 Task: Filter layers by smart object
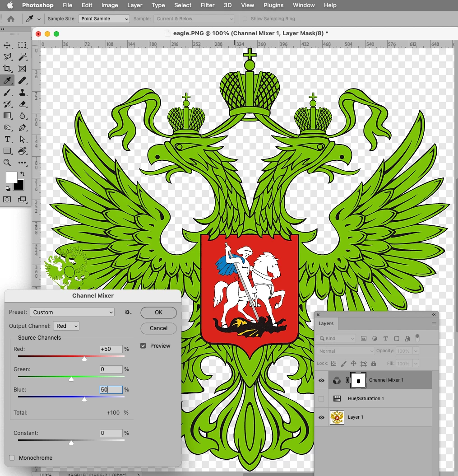point(407,338)
